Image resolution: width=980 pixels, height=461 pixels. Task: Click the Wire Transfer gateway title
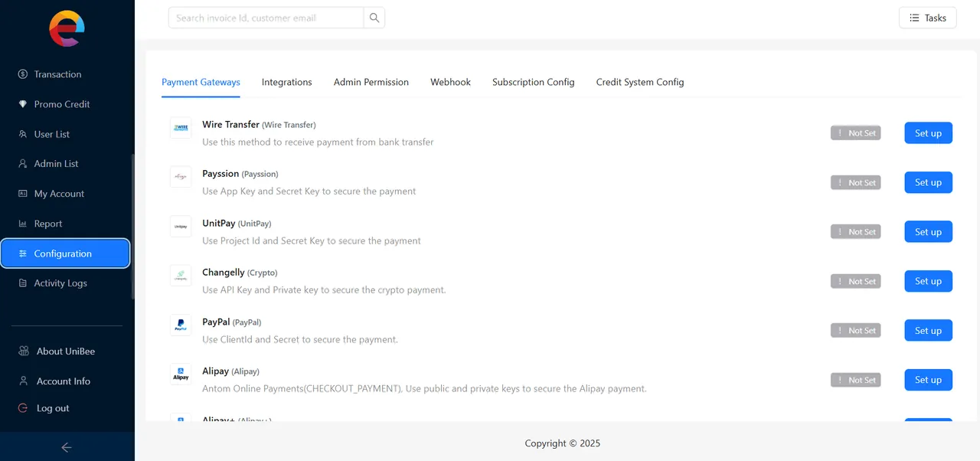(230, 124)
